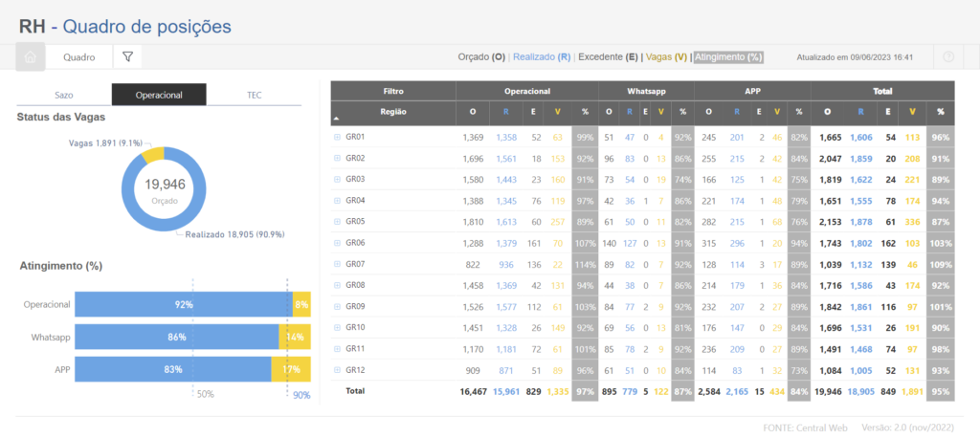This screenshot has height=438, width=980.
Task: Click Orçado (O) in the legend
Action: pos(481,56)
